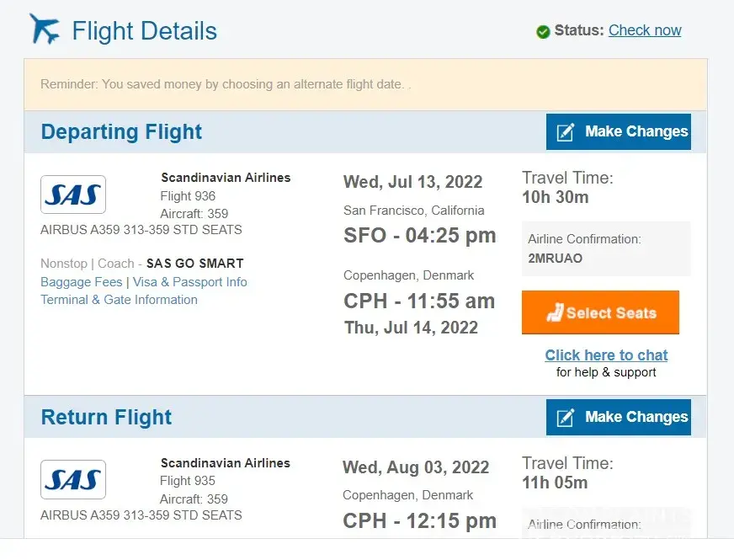Click the Flight Details page title
The image size is (734, 560).
(144, 31)
